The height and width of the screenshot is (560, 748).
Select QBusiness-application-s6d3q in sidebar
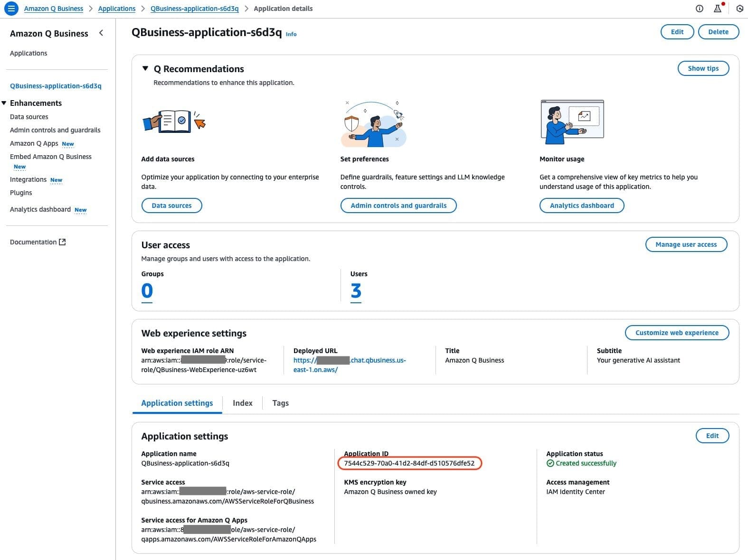(x=56, y=86)
